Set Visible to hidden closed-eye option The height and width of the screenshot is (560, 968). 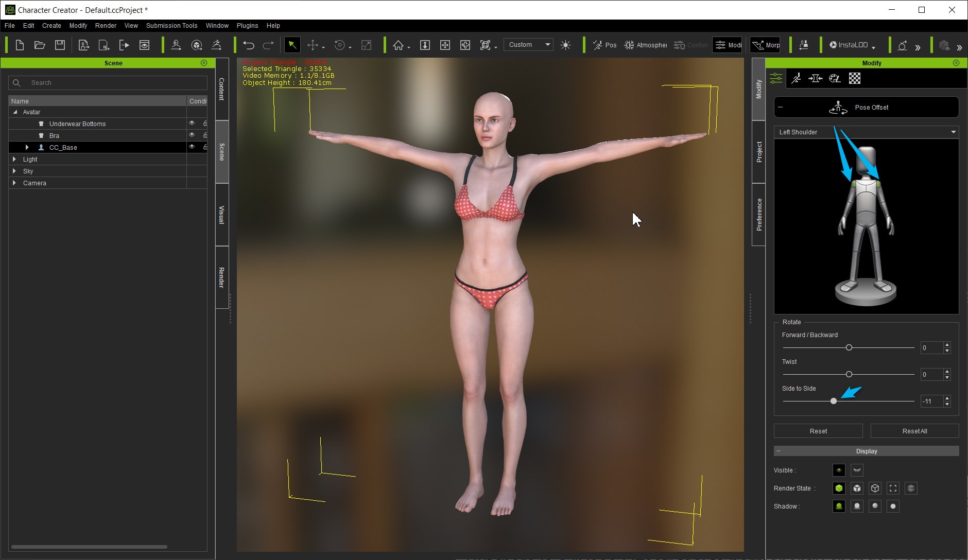coord(857,470)
